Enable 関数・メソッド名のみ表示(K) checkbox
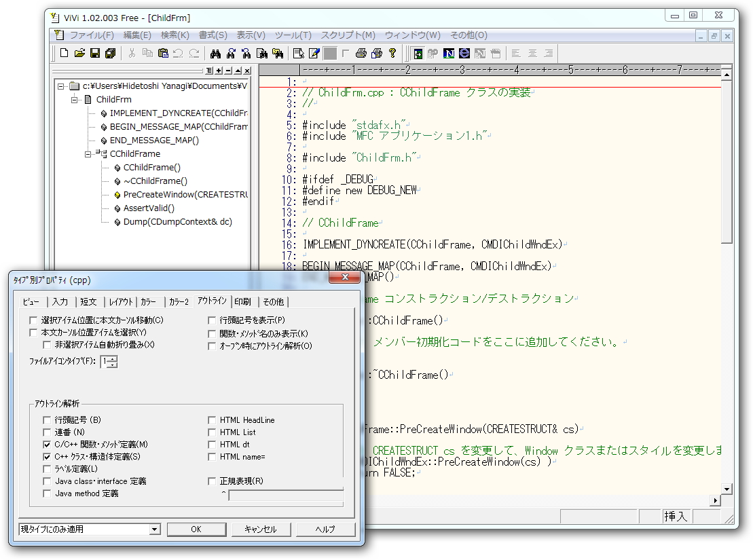This screenshot has width=753, height=560. tap(212, 333)
